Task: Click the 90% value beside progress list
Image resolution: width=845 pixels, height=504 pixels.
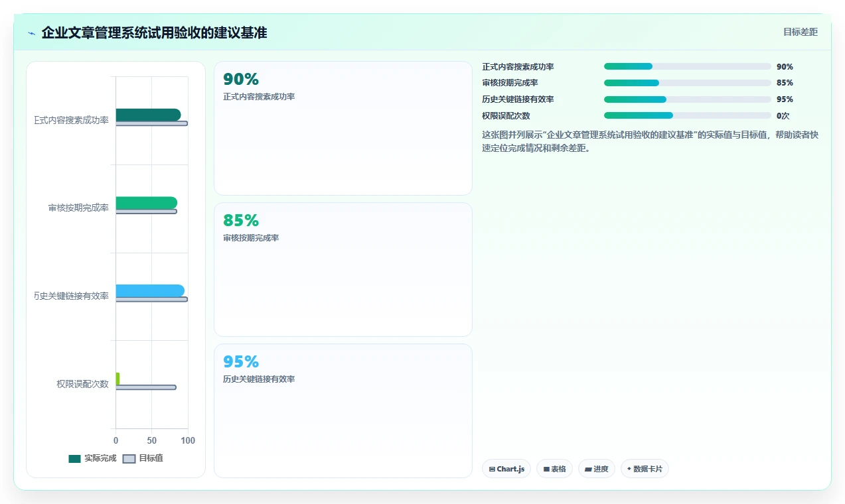Action: click(785, 67)
